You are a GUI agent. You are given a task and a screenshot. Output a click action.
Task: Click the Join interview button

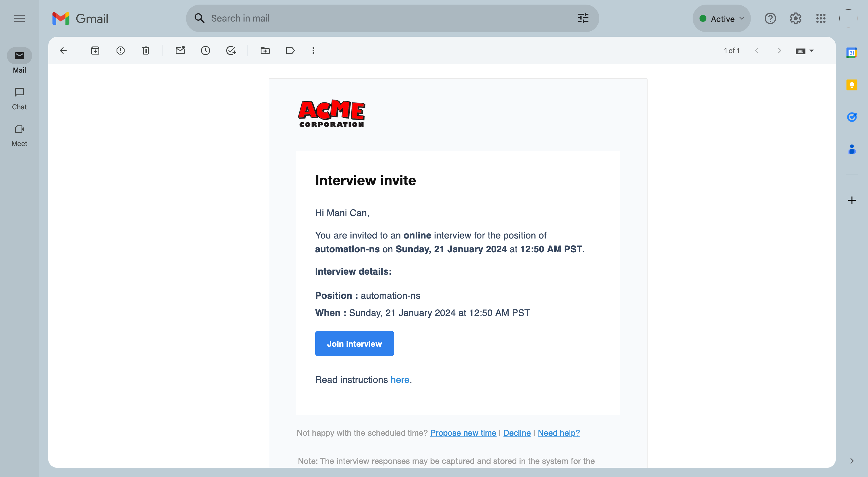point(354,343)
